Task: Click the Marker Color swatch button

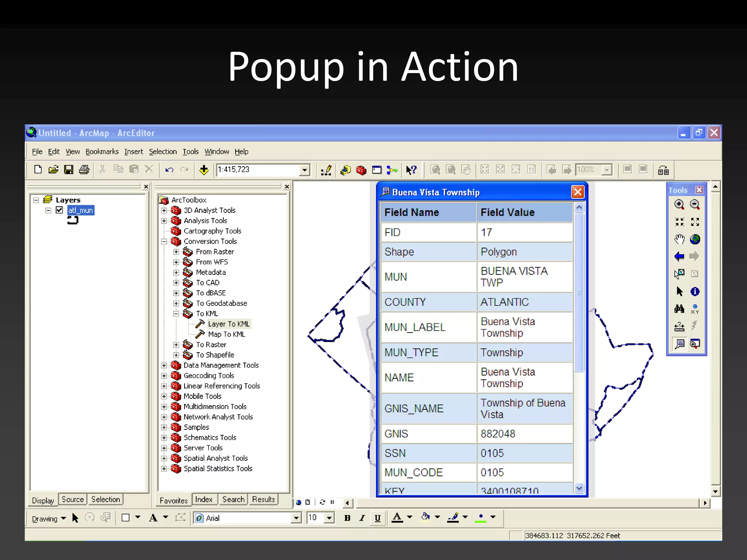Action: [x=481, y=518]
